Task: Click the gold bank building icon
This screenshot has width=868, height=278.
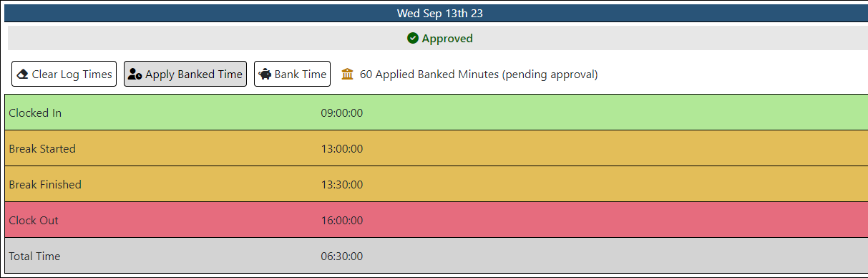Action: [x=348, y=74]
